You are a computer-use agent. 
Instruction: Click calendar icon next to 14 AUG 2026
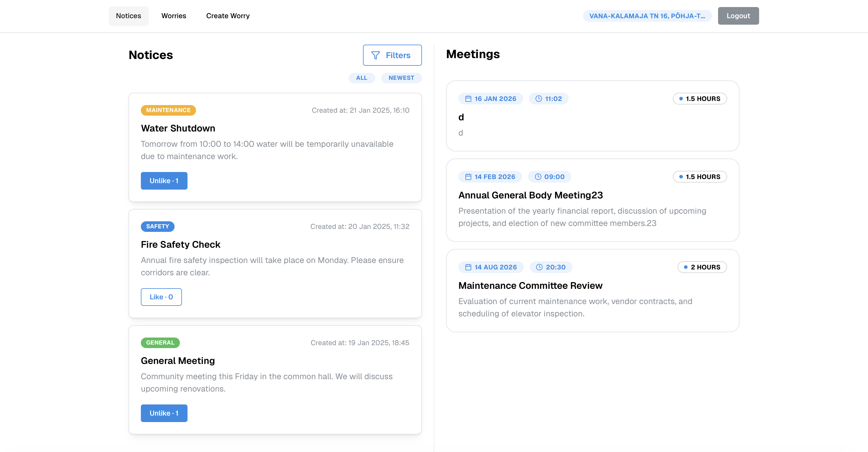pos(468,267)
